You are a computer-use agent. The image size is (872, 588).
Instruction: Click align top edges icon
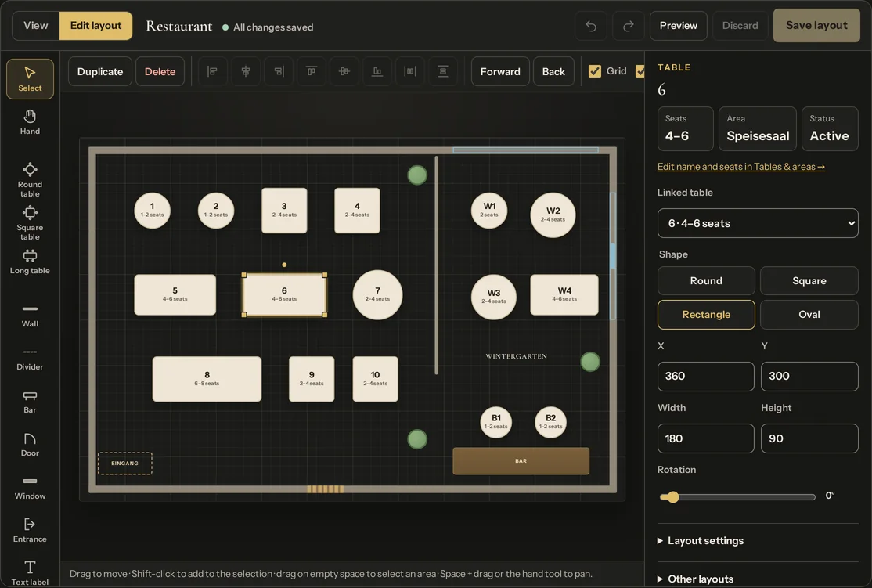312,71
